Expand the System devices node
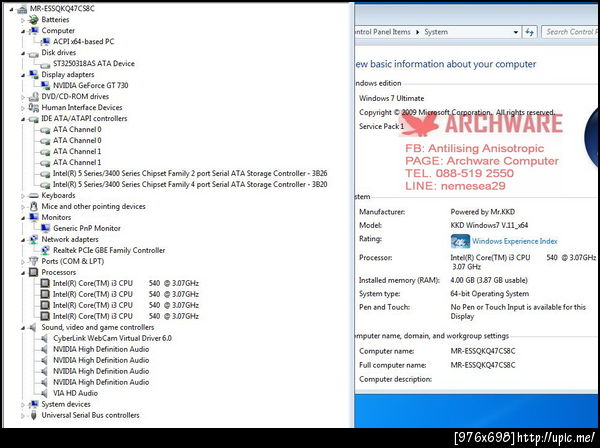This screenshot has height=448, width=600. pos(23,404)
